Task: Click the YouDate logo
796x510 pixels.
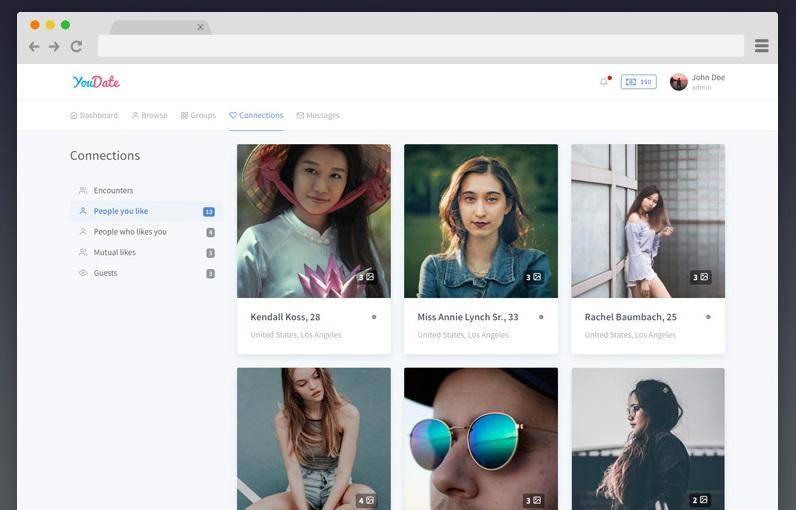Action: (96, 82)
